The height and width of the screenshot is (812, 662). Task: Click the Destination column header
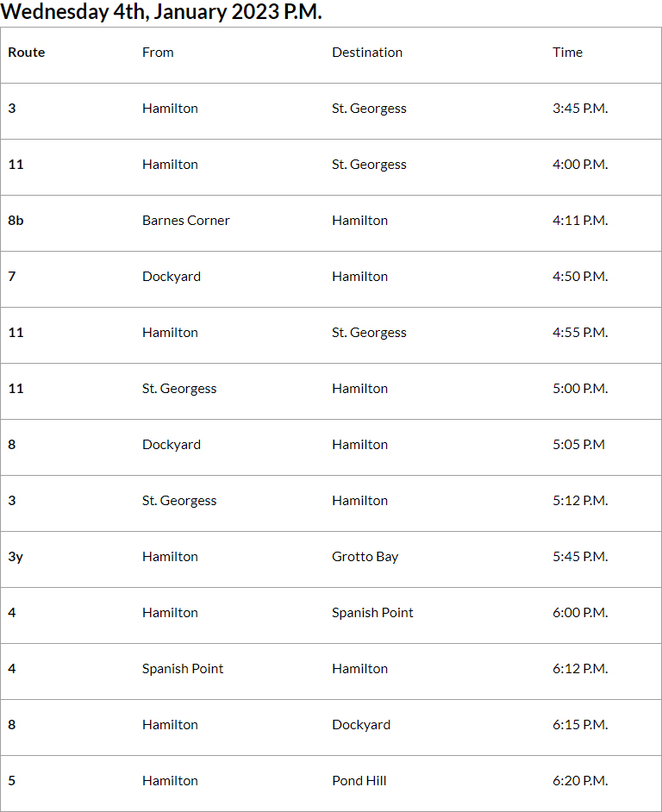[x=367, y=53]
